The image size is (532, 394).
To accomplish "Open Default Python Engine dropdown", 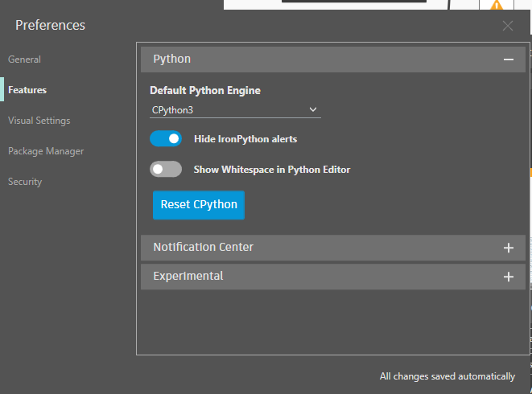I will pos(235,110).
